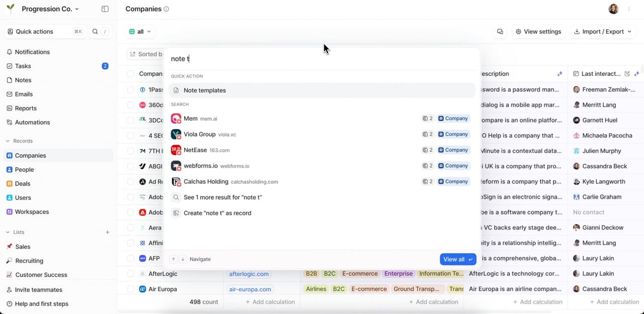This screenshot has width=644, height=314.
Task: Select the Viola Group search result
Action: pos(322,134)
